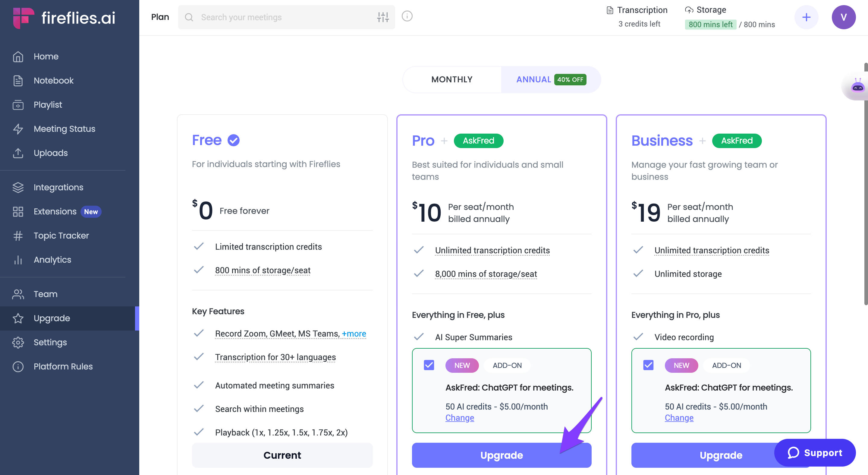
Task: Open the Notebook sidebar icon
Action: 18,81
